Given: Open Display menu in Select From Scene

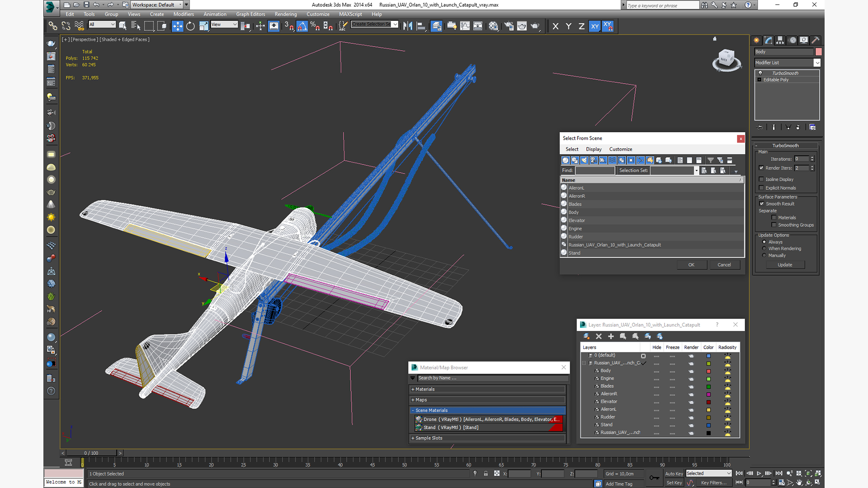Looking at the screenshot, I should [x=594, y=149].
